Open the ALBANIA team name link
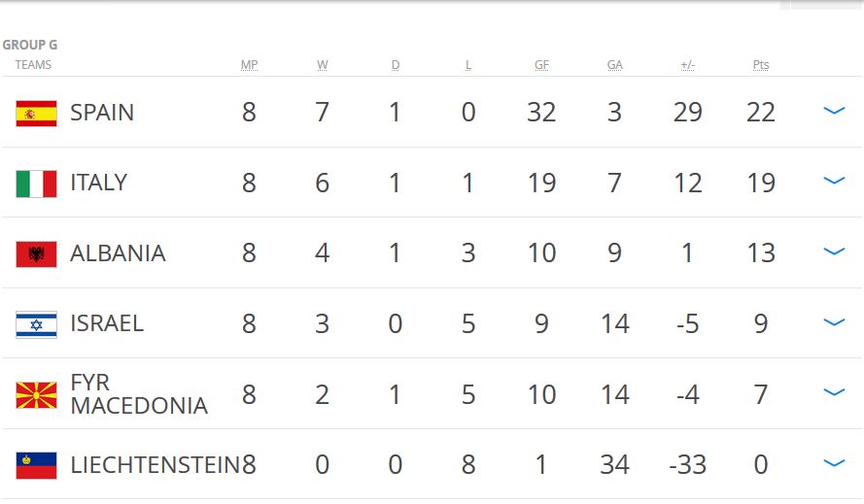This screenshot has width=864, height=504. 118,253
